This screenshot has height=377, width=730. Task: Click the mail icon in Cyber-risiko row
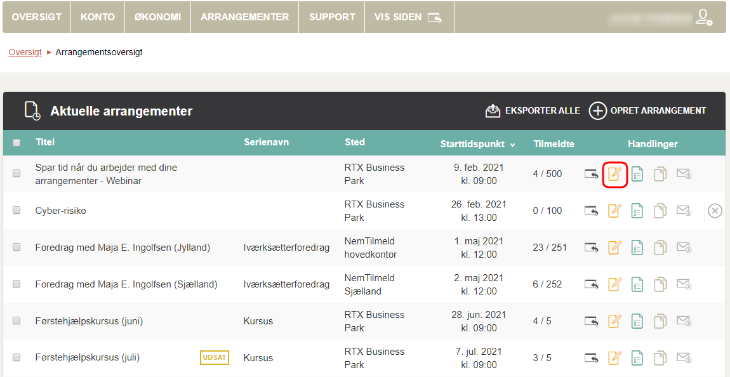[684, 210]
